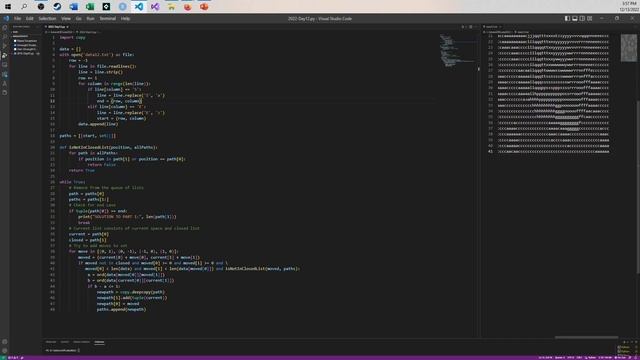Close the input.txt tab
The width and height of the screenshot is (640, 360).
[x=500, y=27]
